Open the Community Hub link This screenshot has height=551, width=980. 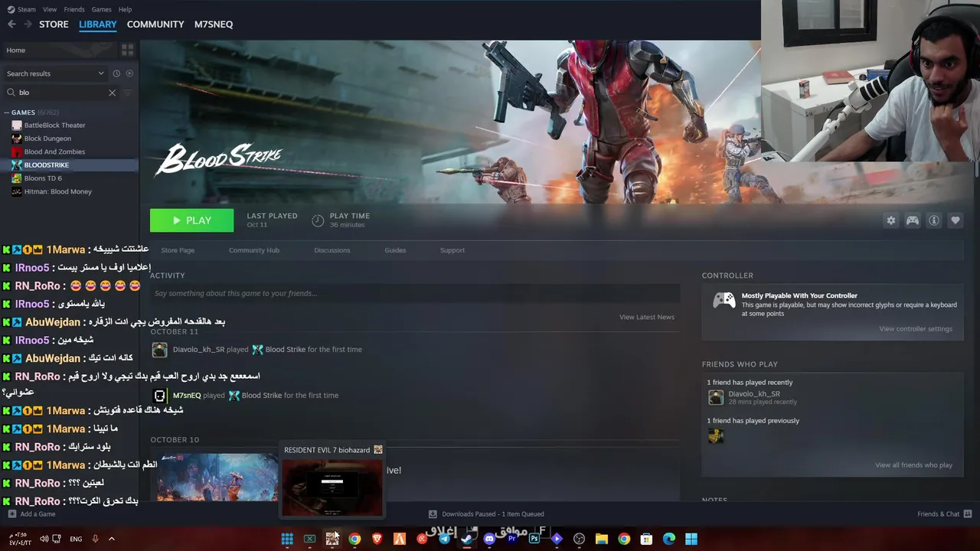254,250
